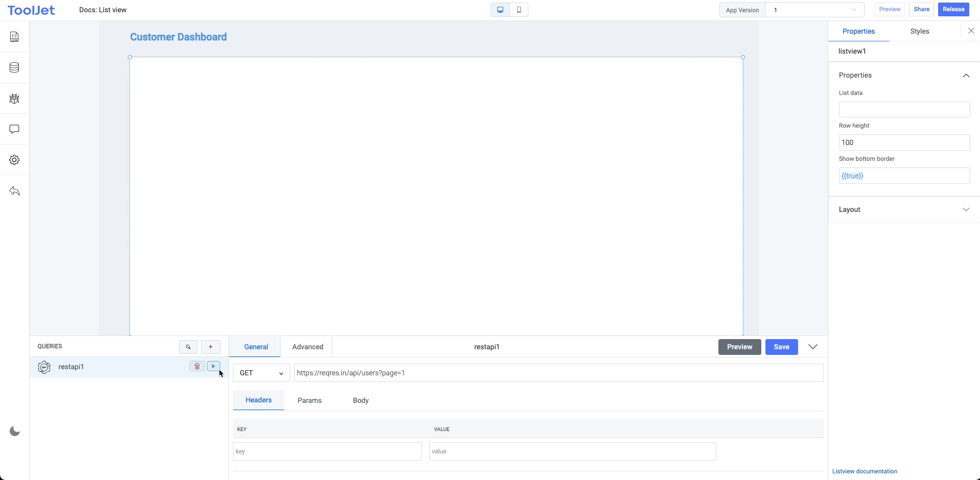Open the debugger bug icon
The image size is (980, 480).
tap(14, 99)
